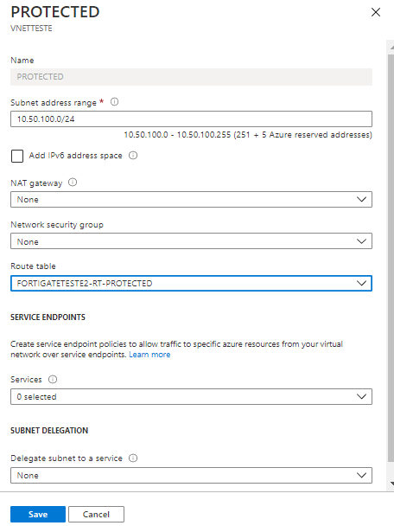Click the vertical scrollbar thumb
The width and height of the screenshot is (394, 532).
[x=391, y=258]
